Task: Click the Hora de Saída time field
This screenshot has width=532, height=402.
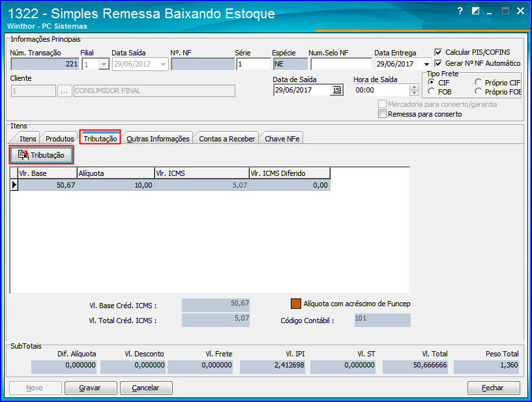Action: 381,90
